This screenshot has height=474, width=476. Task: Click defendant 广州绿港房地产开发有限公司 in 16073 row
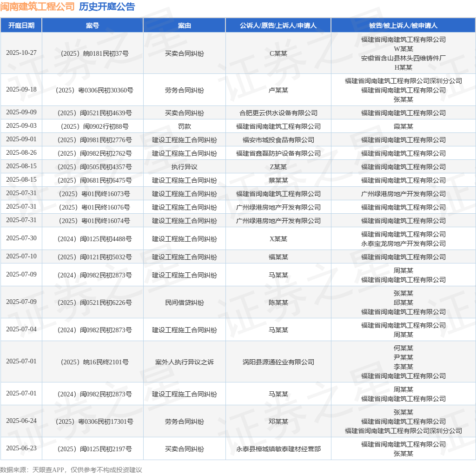coord(403,194)
